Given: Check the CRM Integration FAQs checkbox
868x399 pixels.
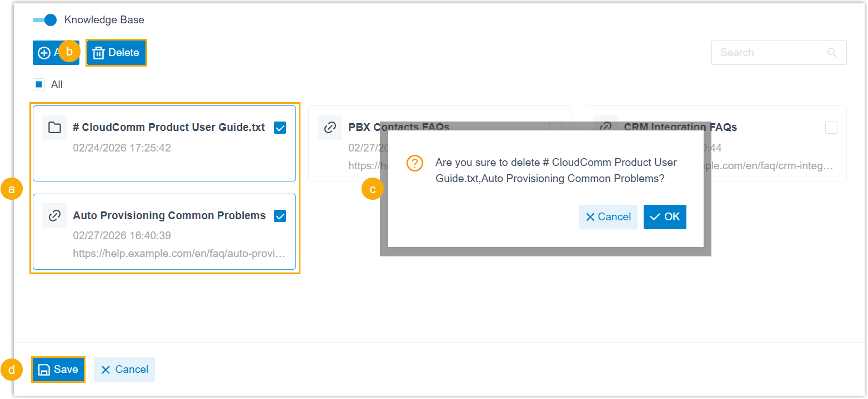Looking at the screenshot, I should 831,128.
